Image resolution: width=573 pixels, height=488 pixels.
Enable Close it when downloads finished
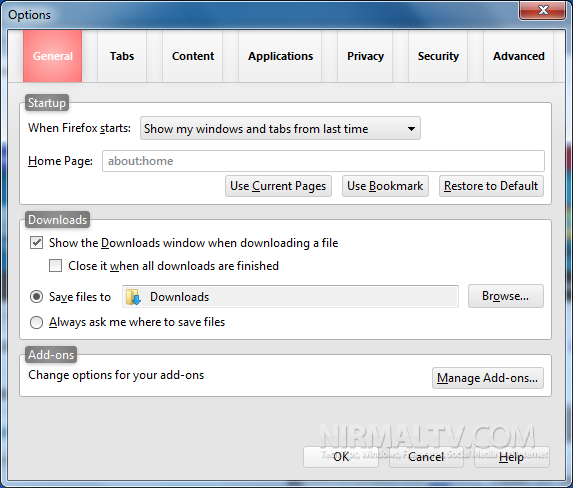click(56, 266)
